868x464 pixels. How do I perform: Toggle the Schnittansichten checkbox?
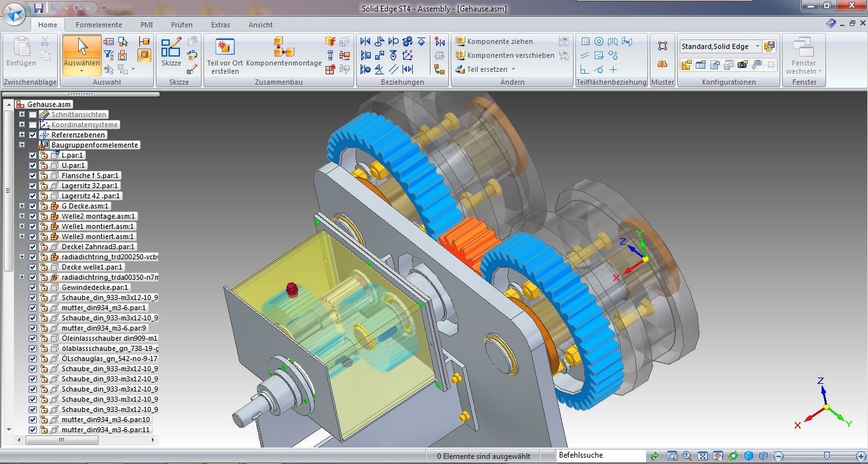[33, 114]
